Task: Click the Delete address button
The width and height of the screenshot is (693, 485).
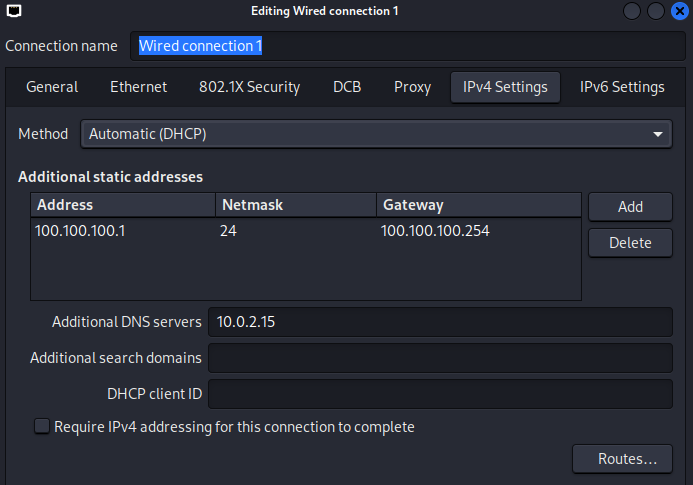Action: click(x=630, y=243)
